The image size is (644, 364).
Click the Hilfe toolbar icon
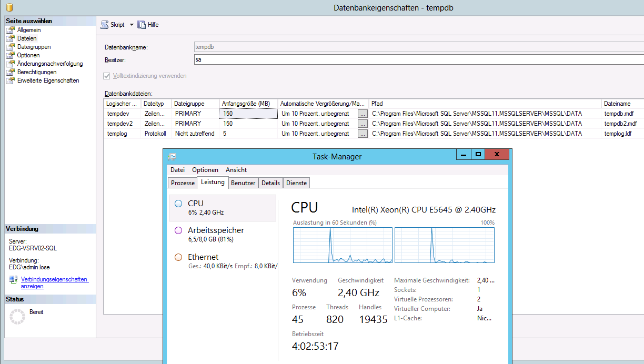pos(142,25)
